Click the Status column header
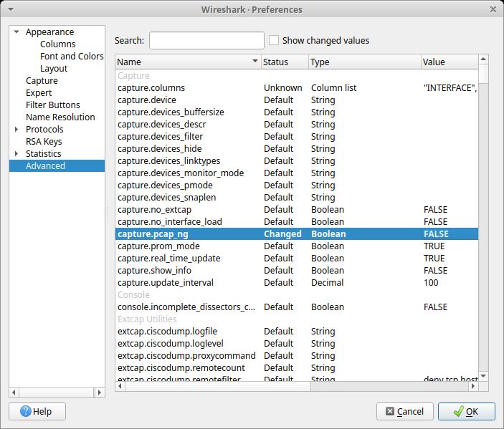 (285, 62)
